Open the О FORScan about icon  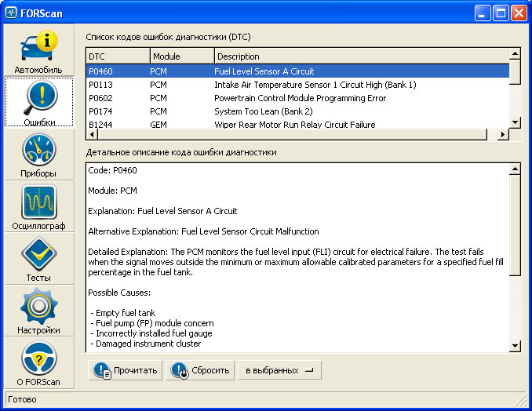38,363
